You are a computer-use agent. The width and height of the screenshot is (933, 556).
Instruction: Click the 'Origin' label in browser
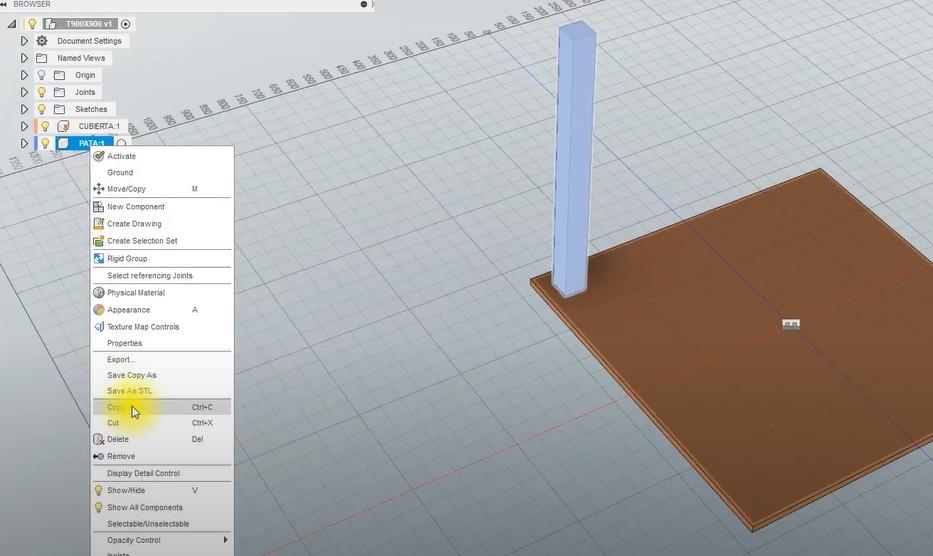[85, 76]
